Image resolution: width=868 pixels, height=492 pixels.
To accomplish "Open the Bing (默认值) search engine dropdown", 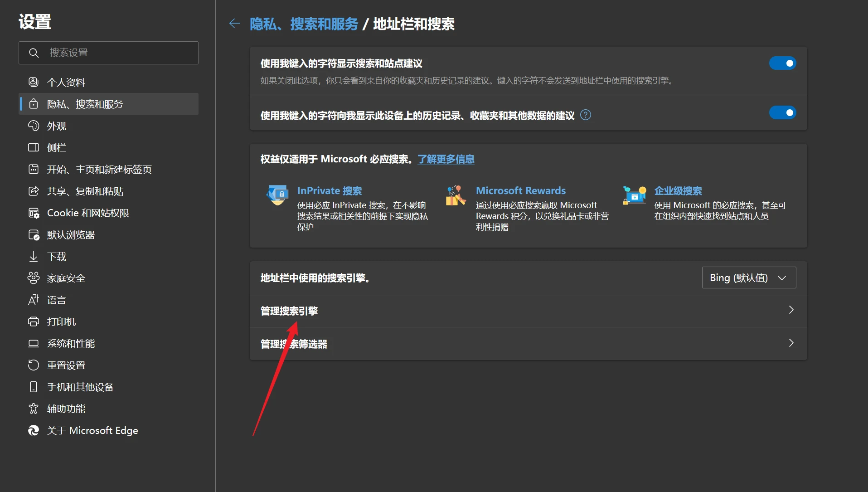I will (749, 278).
